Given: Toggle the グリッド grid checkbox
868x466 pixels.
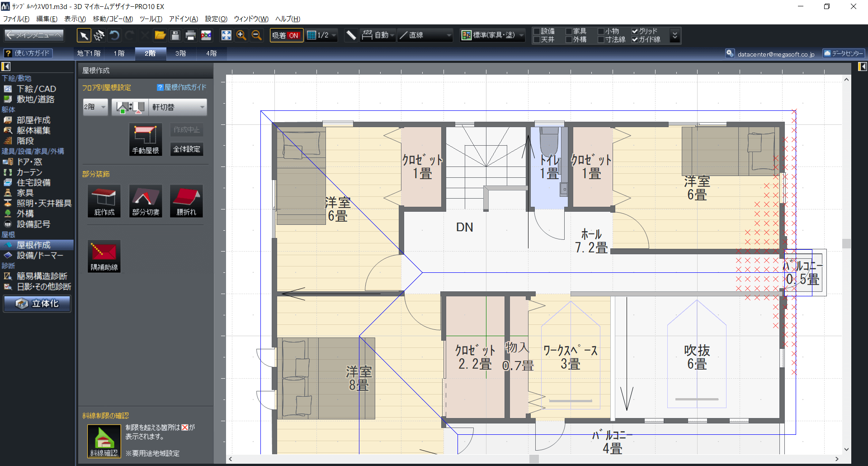Looking at the screenshot, I should click(635, 31).
